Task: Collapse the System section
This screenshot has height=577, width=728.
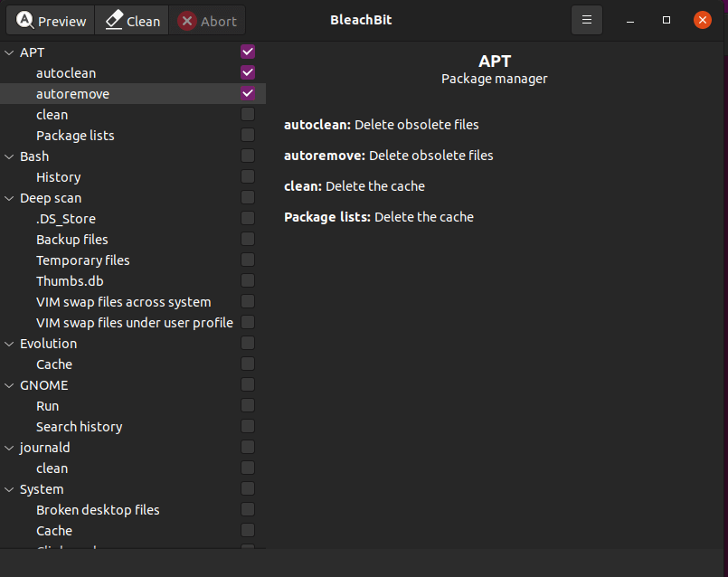Action: pos(8,488)
